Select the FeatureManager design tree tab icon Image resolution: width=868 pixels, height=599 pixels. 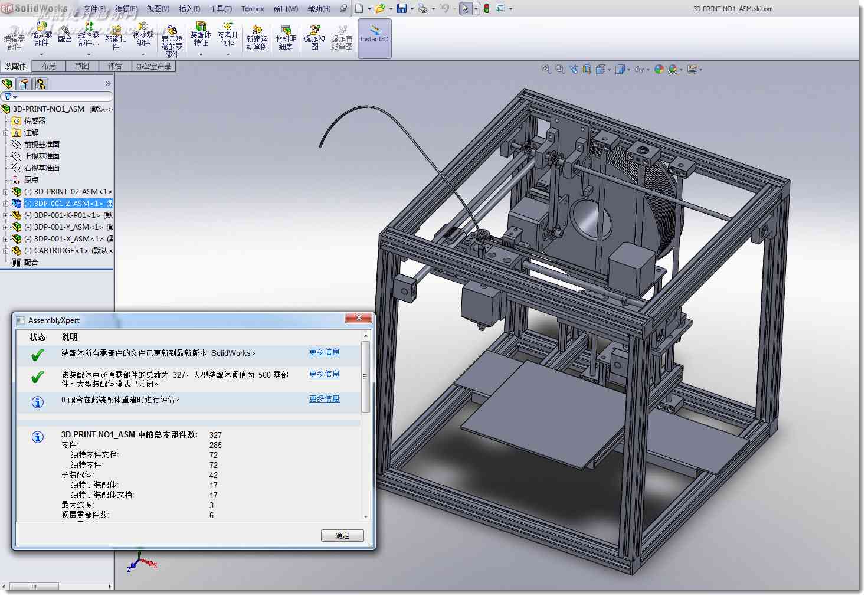pyautogui.click(x=8, y=84)
